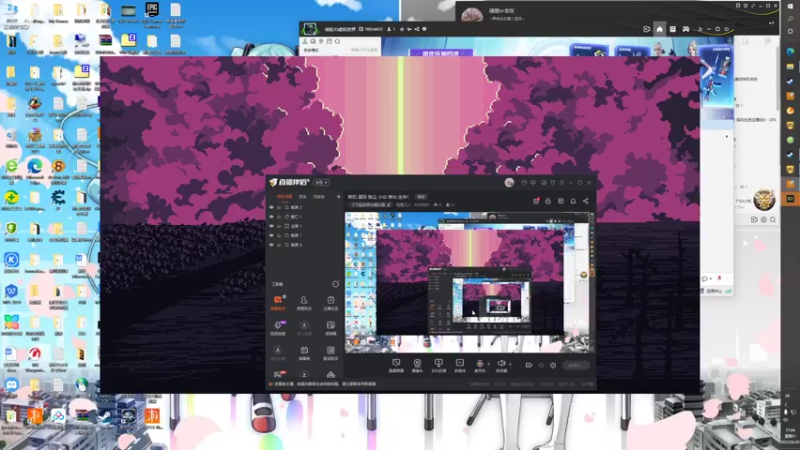Expand the speaker options arrow
This screenshot has width=800, height=450.
tap(511, 364)
